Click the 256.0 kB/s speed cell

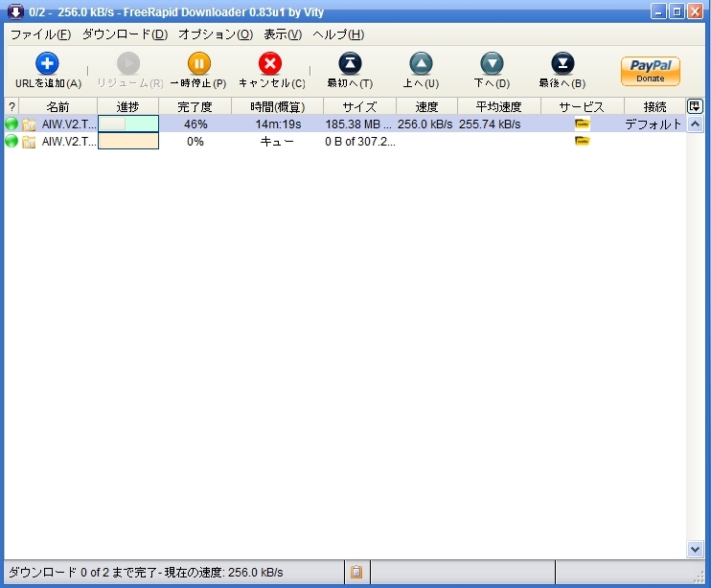[x=425, y=124]
